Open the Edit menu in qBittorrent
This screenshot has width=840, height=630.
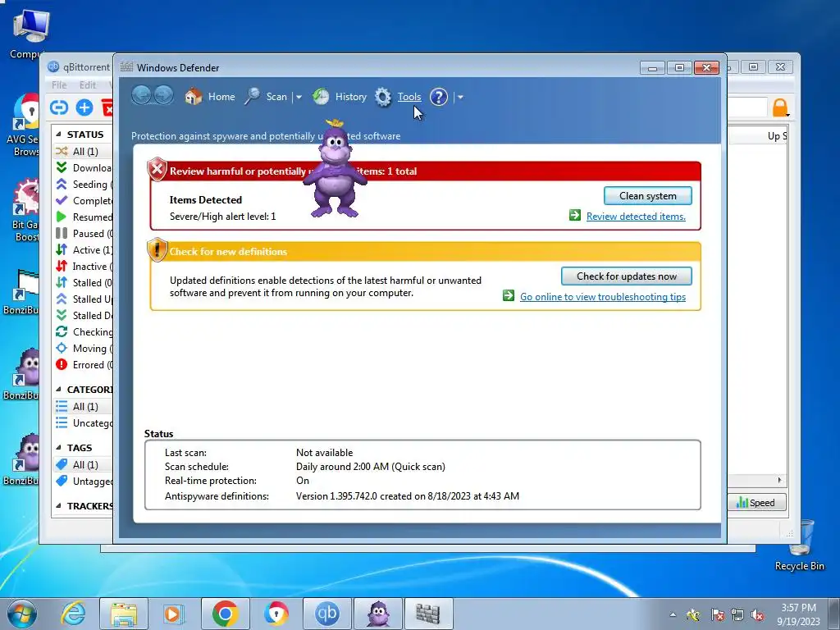tap(87, 84)
